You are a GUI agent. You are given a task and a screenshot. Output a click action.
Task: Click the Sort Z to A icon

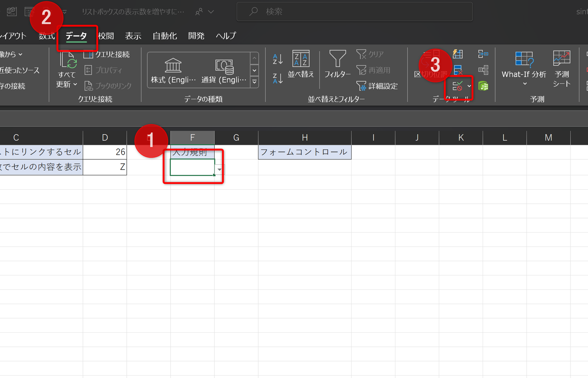pyautogui.click(x=277, y=78)
